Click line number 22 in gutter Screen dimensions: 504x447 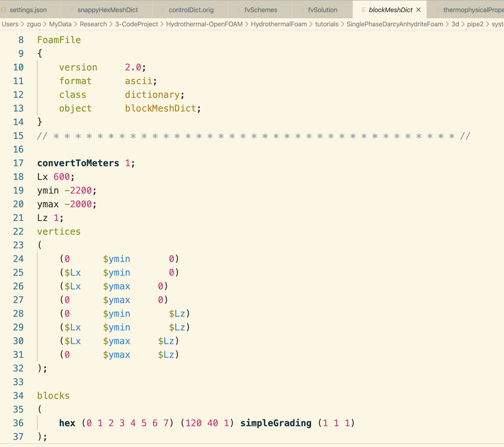pyautogui.click(x=18, y=232)
